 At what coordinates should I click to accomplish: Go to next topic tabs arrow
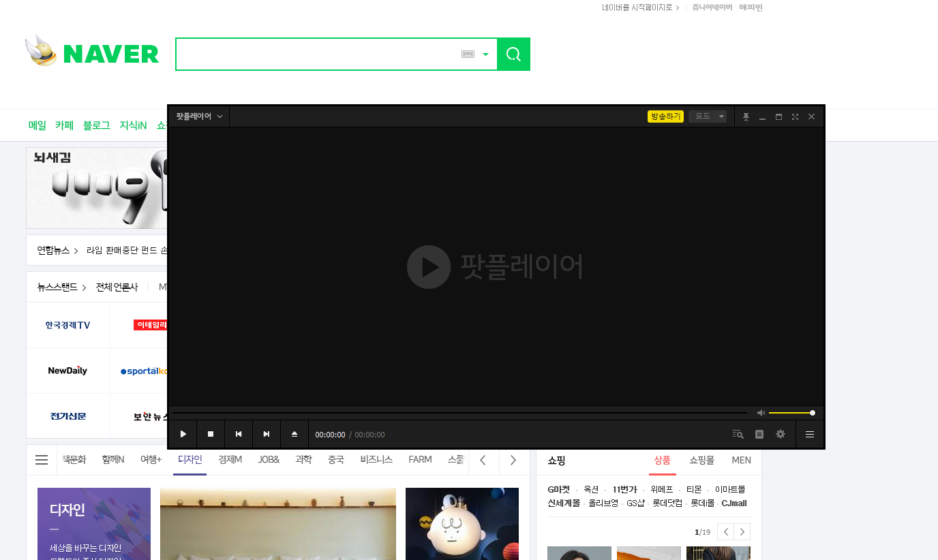pyautogui.click(x=513, y=460)
